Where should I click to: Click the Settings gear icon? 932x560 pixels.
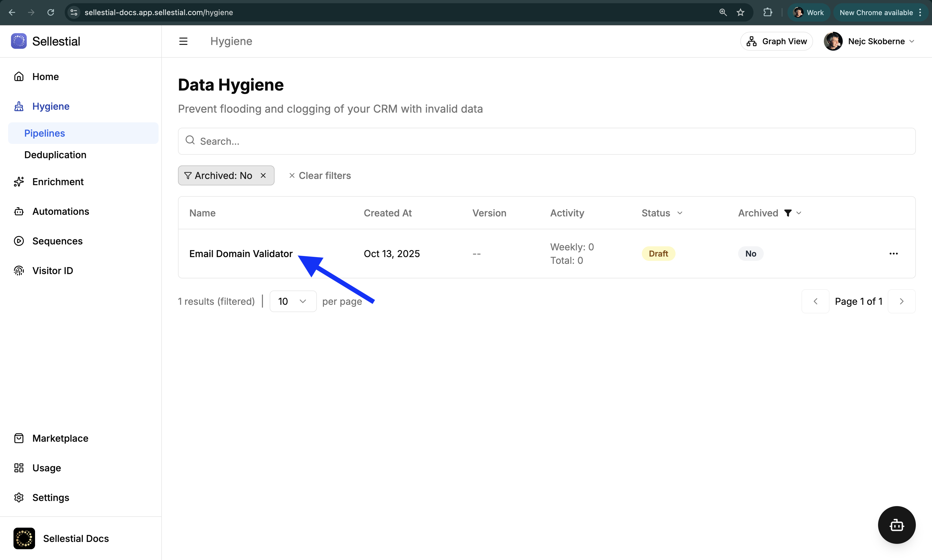point(19,497)
